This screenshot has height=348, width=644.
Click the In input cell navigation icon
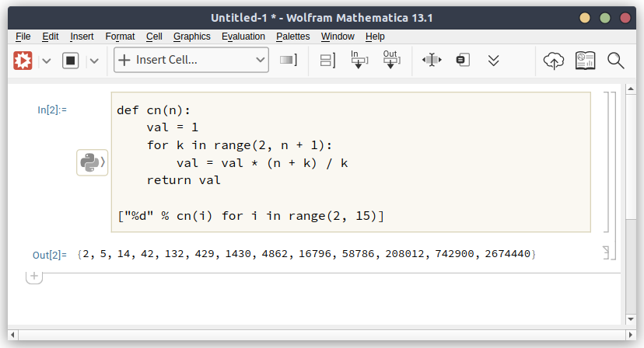pos(359,61)
